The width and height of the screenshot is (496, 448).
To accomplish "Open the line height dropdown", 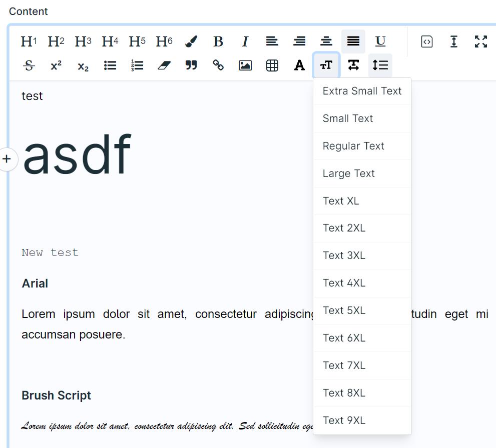I will [380, 65].
